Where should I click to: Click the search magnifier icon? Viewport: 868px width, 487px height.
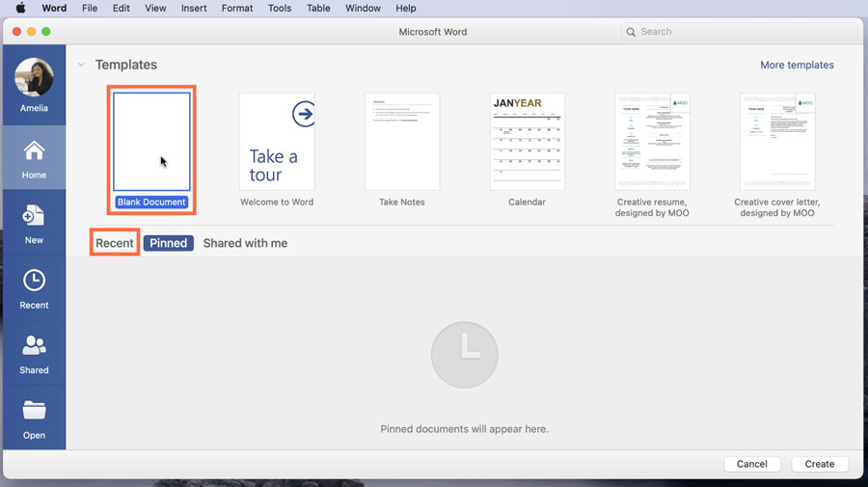pyautogui.click(x=631, y=32)
